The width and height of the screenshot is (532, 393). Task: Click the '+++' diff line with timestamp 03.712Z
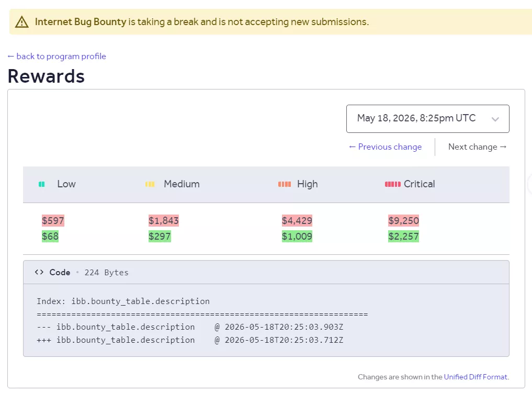190,340
